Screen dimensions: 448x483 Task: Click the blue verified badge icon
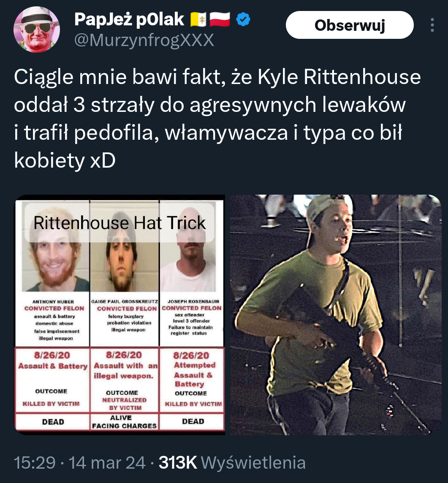[243, 19]
